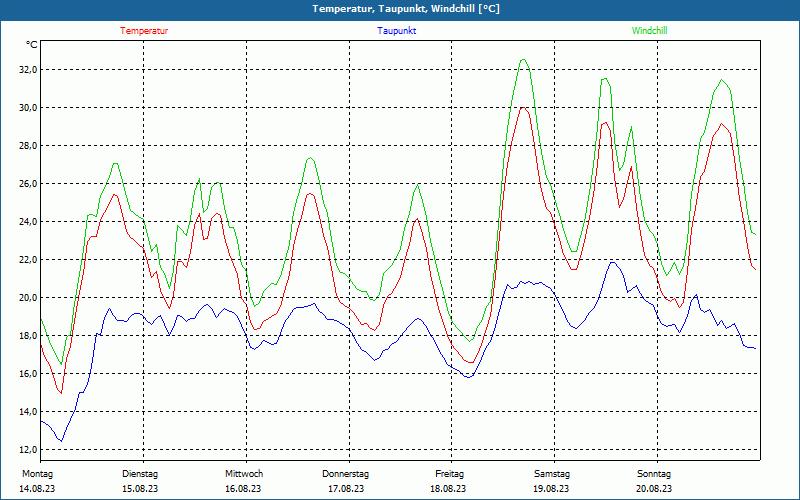Screen dimensions: 800x500
Task: Click the chart title Temperatur, Taupunkt, Windchill
Action: (x=406, y=9)
